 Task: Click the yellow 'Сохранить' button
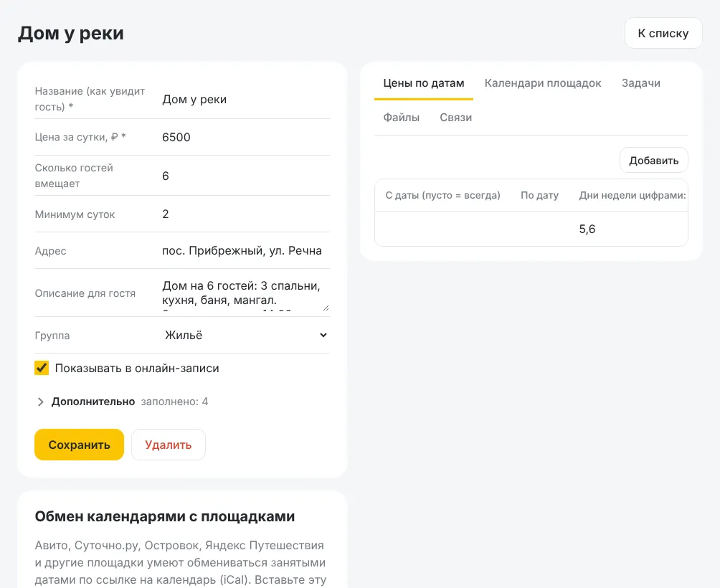[x=79, y=445]
